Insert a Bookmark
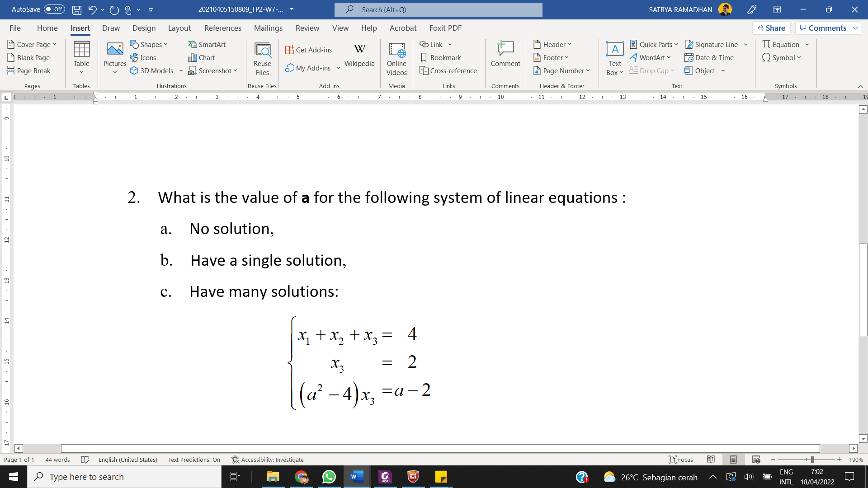The image size is (868, 488). tap(441, 57)
